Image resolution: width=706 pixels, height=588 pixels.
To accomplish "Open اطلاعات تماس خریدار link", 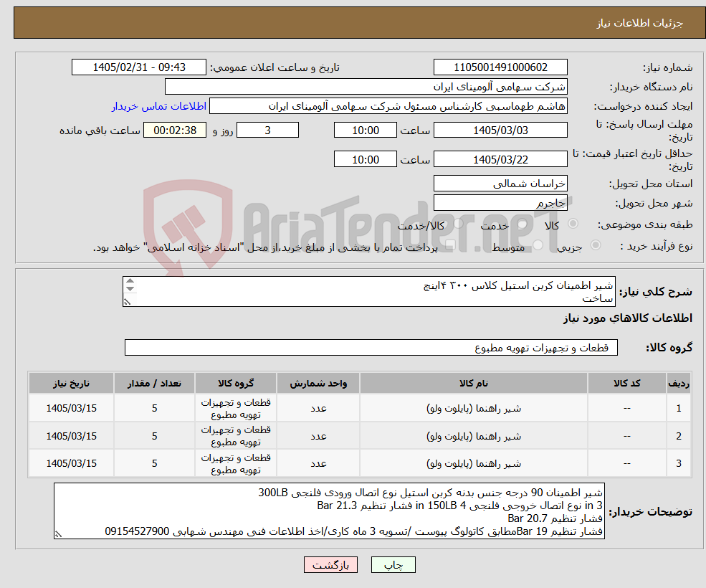I will click(159, 106).
